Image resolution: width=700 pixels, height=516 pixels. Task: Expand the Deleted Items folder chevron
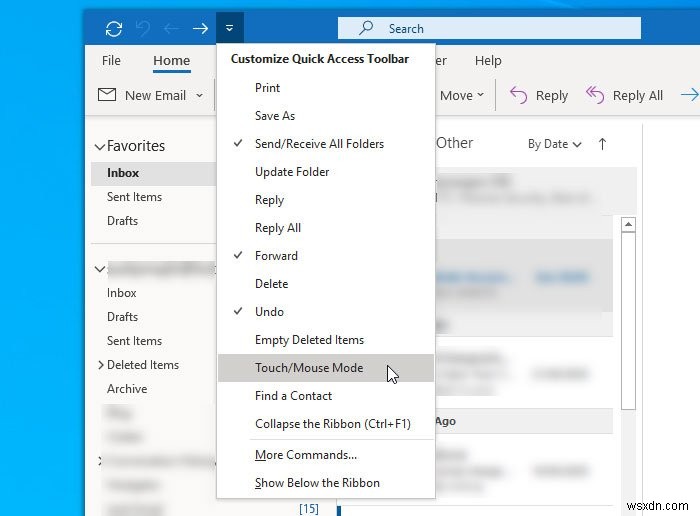tap(101, 365)
